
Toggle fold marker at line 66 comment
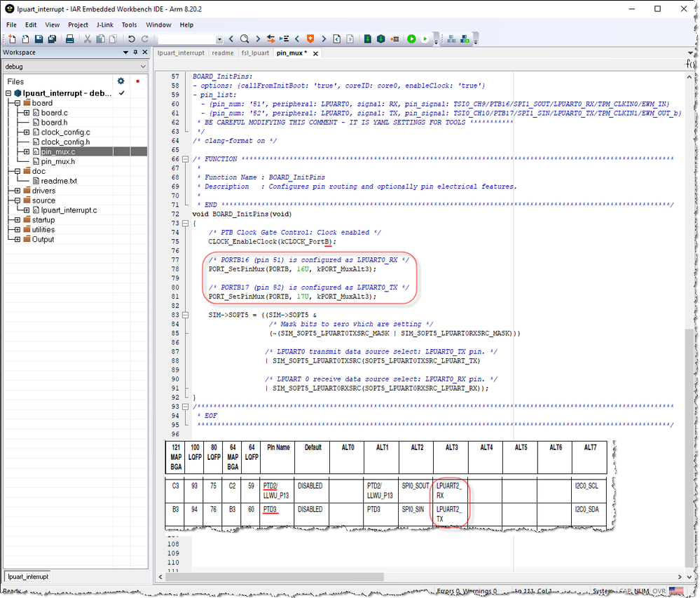pos(186,159)
